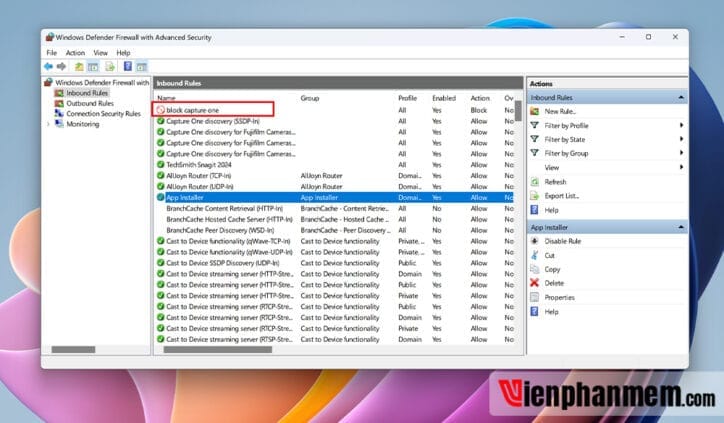
Task: Select BranchCache Hosted Cache Server rule
Action: tap(335, 219)
